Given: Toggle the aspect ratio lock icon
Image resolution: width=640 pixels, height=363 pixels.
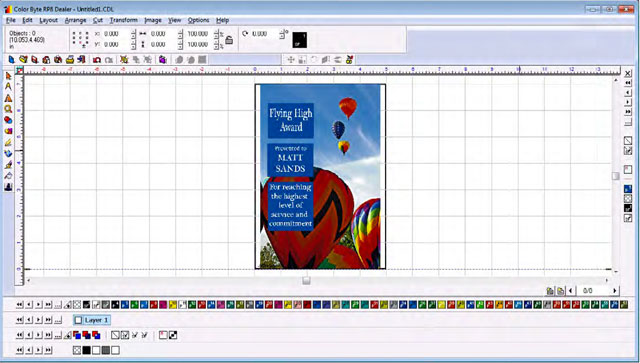Looking at the screenshot, I should pyautogui.click(x=229, y=39).
